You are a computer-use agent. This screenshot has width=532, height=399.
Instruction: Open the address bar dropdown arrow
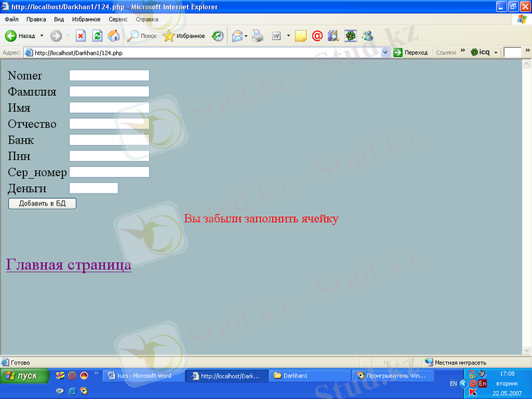(385, 53)
